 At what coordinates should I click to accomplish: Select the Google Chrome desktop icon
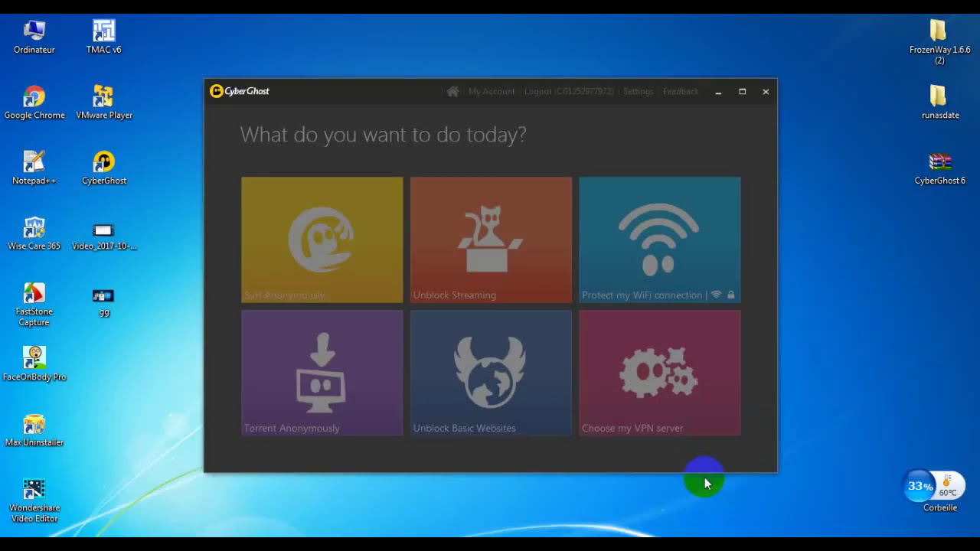[x=34, y=103]
